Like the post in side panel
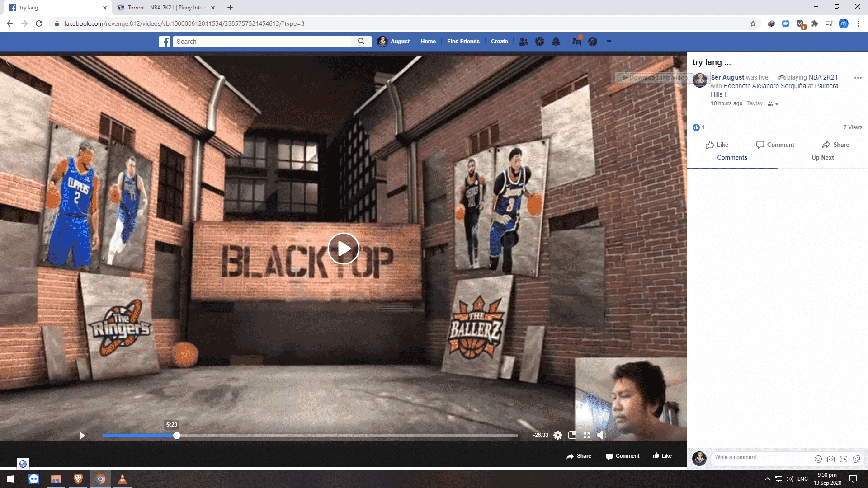This screenshot has height=488, width=868. pos(717,145)
